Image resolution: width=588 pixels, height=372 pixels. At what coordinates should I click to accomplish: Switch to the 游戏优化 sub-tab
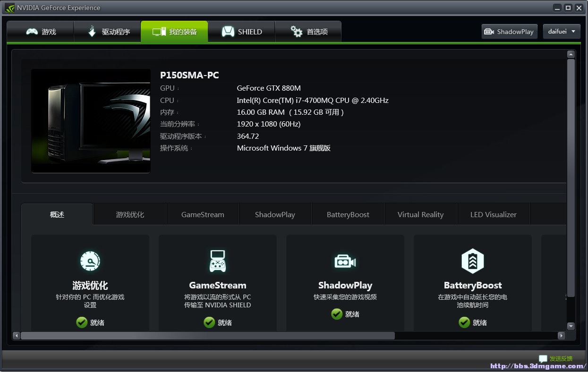tap(130, 214)
